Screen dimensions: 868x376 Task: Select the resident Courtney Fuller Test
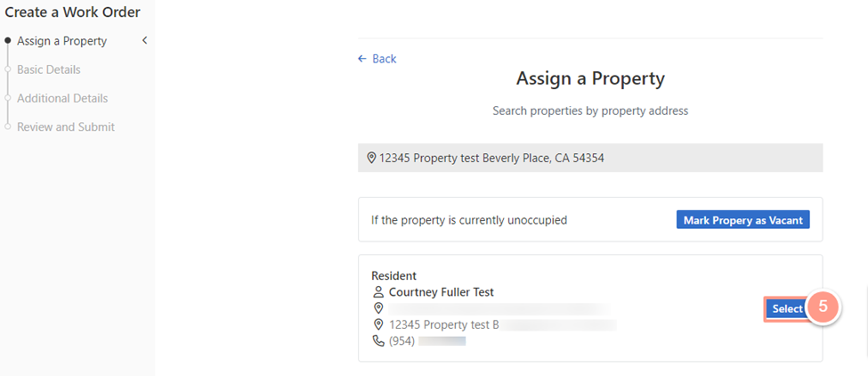click(787, 309)
